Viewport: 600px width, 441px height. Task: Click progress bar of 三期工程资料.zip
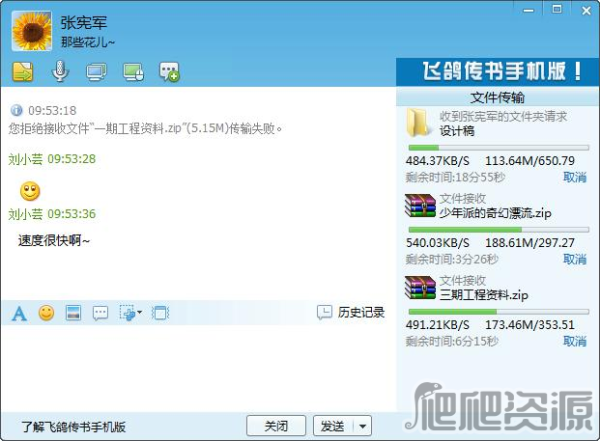[x=499, y=312]
